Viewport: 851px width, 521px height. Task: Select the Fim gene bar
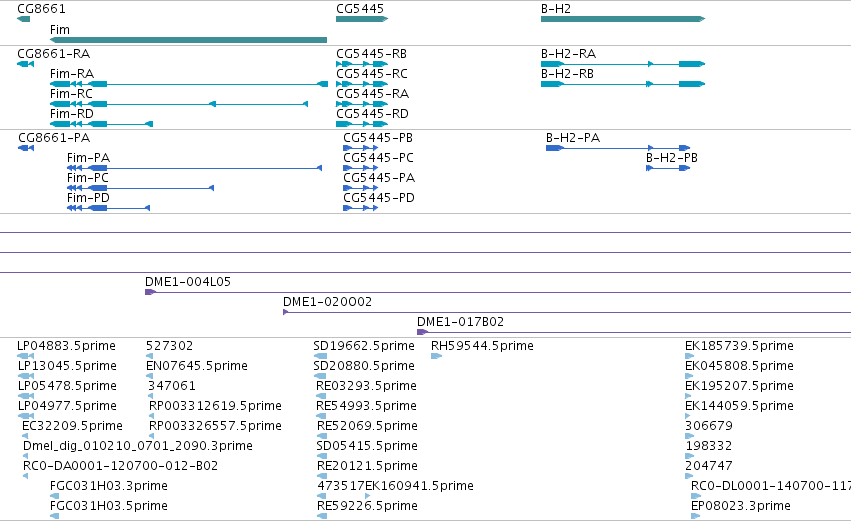click(x=188, y=40)
